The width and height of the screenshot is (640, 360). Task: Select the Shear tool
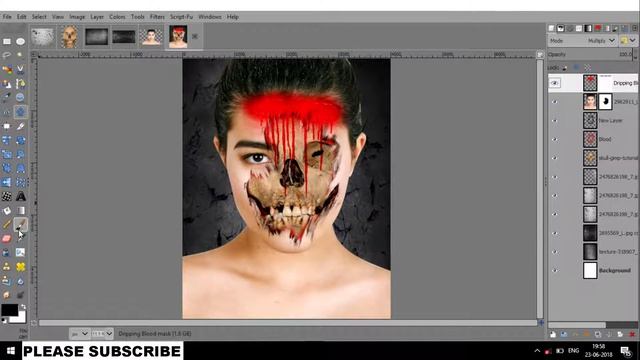coord(20,154)
